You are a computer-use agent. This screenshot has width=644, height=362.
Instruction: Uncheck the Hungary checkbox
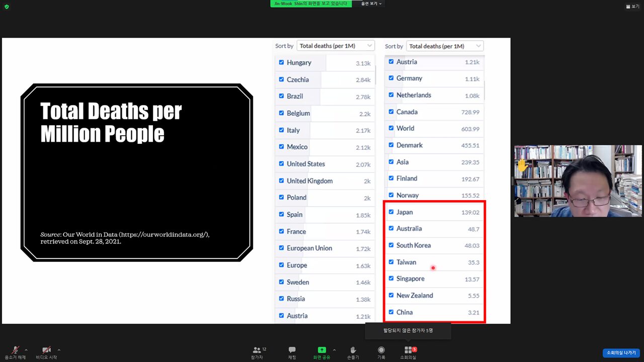(281, 63)
